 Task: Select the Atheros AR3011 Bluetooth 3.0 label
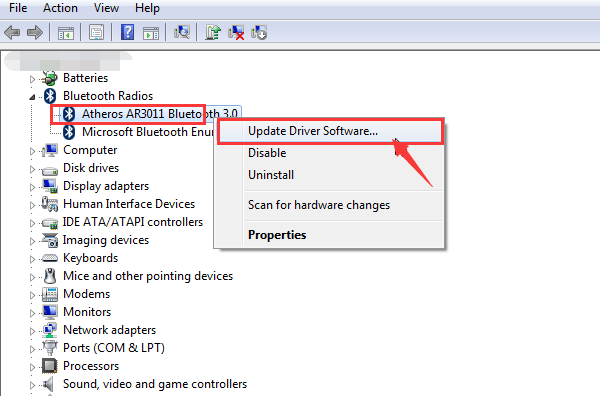tap(160, 114)
